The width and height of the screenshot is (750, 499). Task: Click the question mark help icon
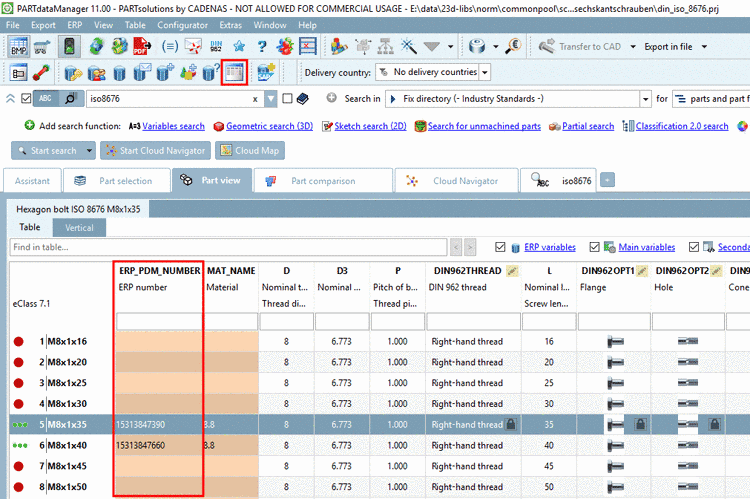click(x=261, y=46)
